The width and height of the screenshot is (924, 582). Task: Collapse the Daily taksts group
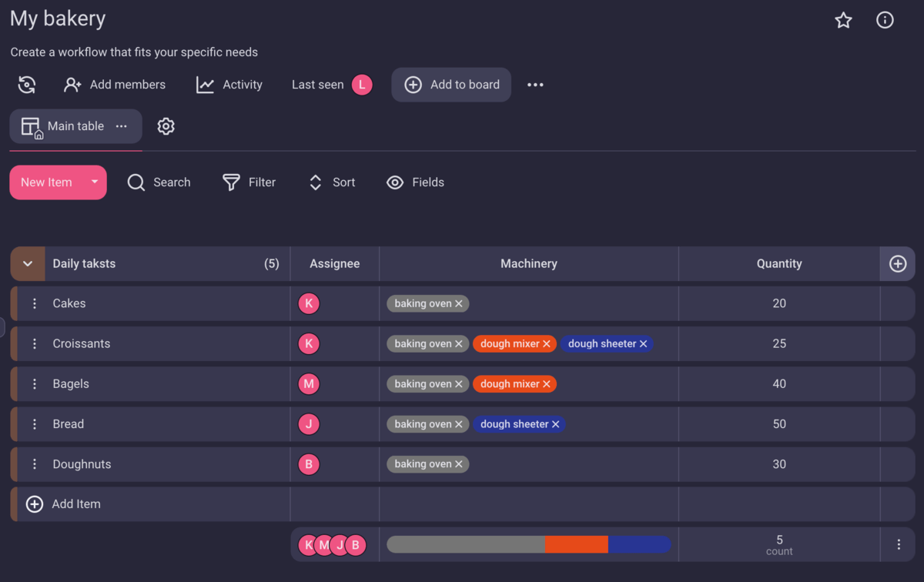28,264
